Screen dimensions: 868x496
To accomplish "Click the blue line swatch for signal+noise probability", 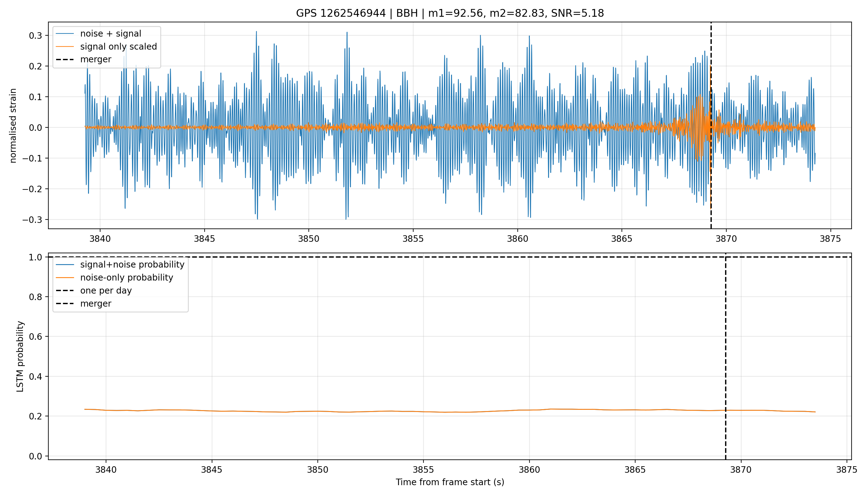I will [65, 265].
